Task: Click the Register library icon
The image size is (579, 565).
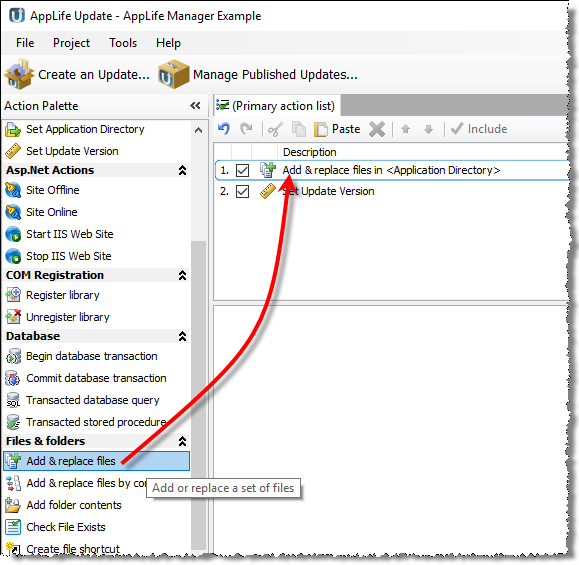Action: pyautogui.click(x=13, y=295)
